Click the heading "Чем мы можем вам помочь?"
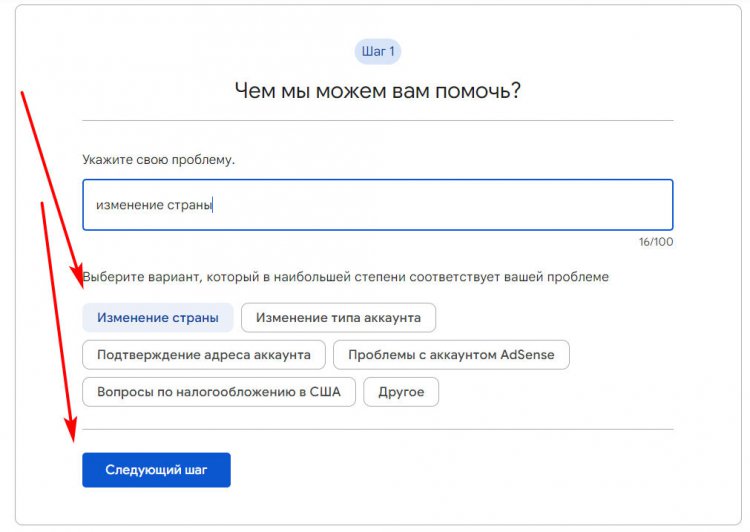Viewport: 750px width, 532px height. (x=377, y=91)
